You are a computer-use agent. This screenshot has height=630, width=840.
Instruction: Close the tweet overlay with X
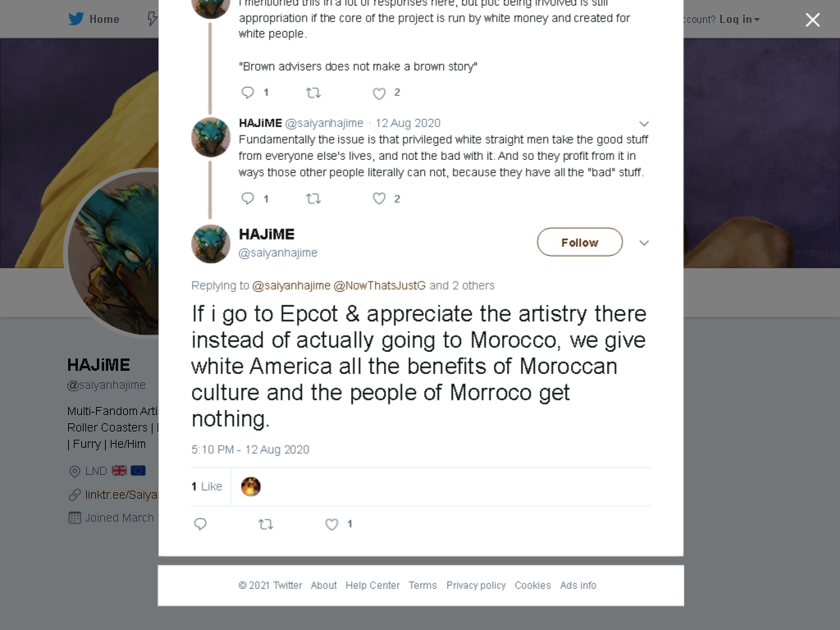(813, 20)
